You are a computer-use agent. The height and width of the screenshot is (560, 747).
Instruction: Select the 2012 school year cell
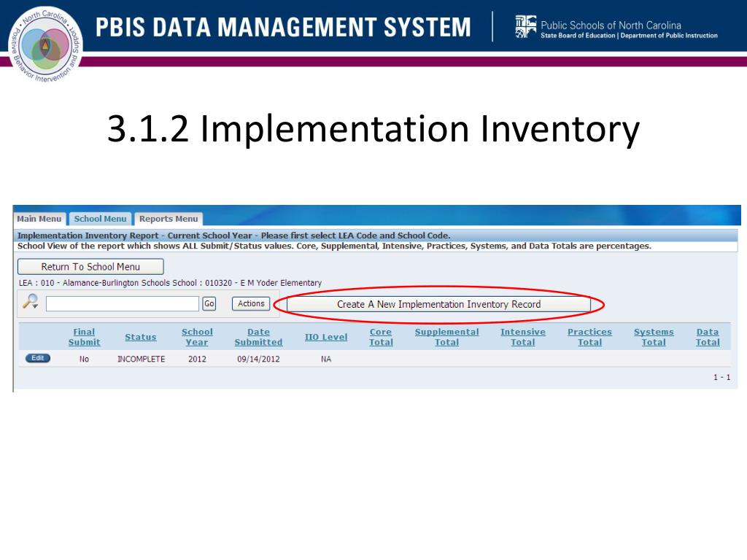(197, 359)
